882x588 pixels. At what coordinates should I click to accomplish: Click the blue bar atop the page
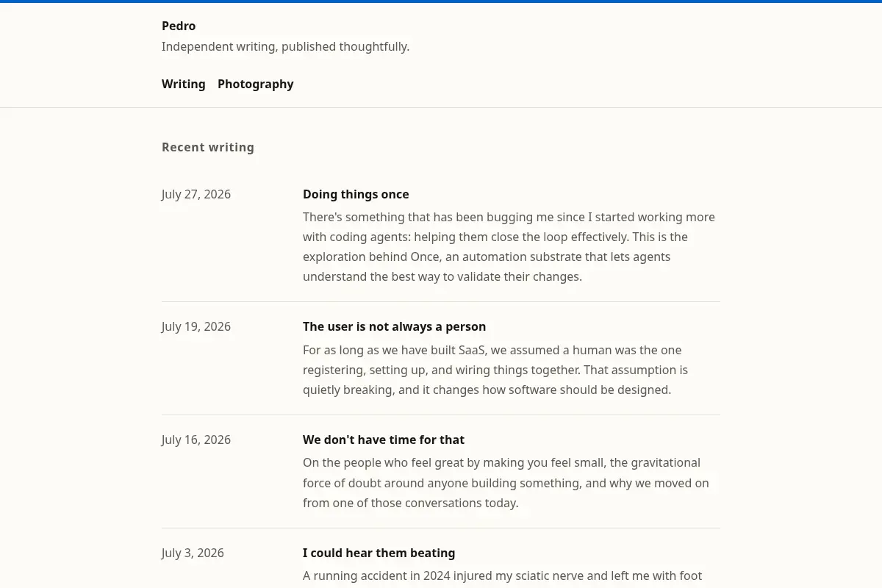pos(441,1)
